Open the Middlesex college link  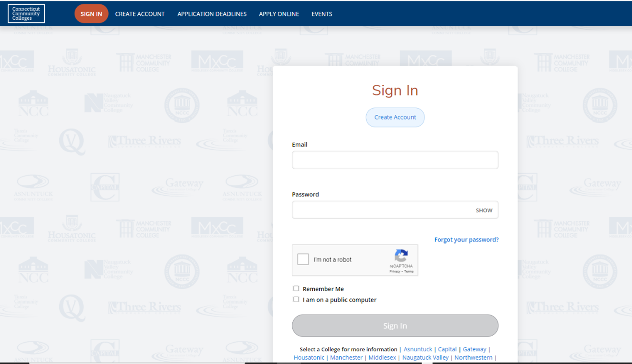(x=382, y=358)
